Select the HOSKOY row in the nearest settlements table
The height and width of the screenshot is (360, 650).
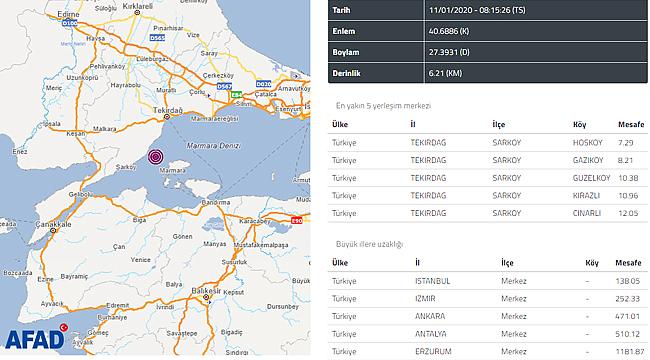point(488,143)
